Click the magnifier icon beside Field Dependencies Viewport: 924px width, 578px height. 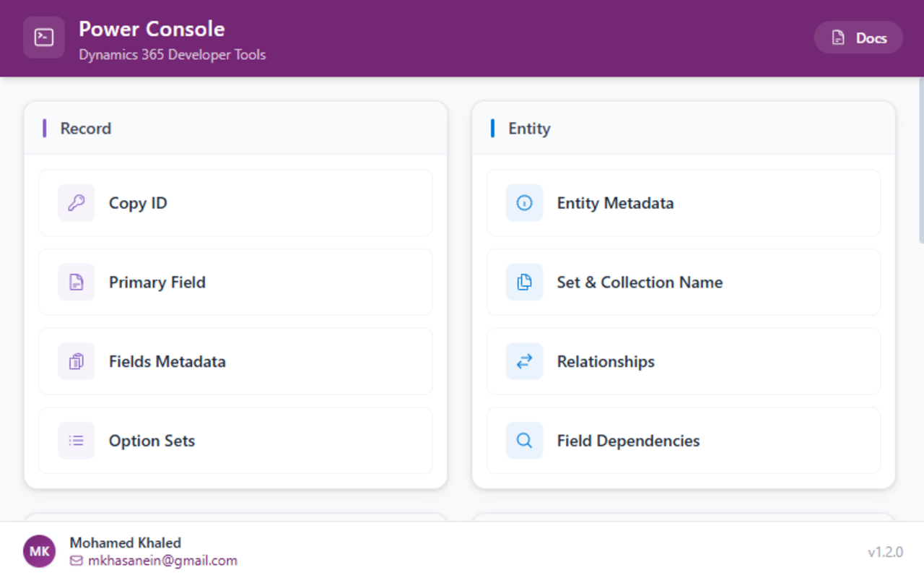click(525, 441)
